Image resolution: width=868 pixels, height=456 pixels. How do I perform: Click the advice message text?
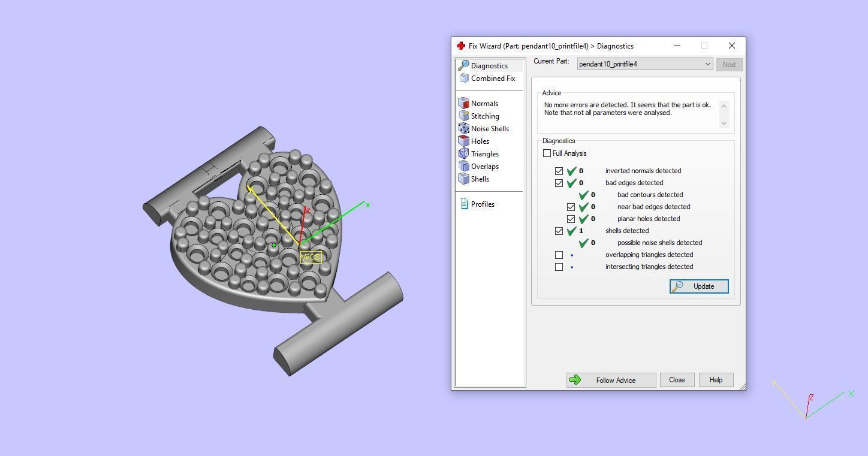628,108
